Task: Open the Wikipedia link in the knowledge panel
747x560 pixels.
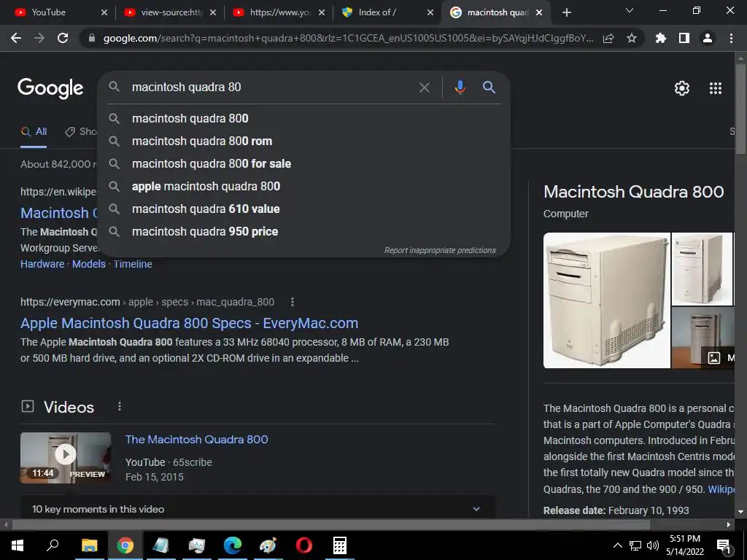Action: (721, 489)
